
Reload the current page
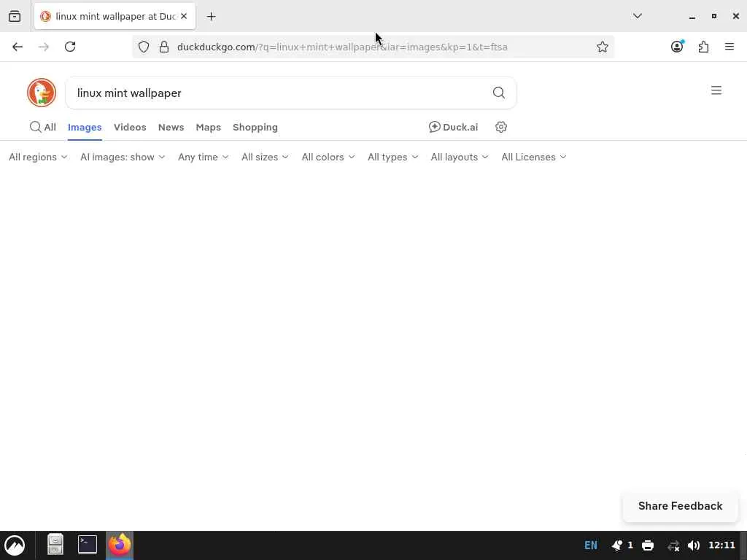point(70,47)
